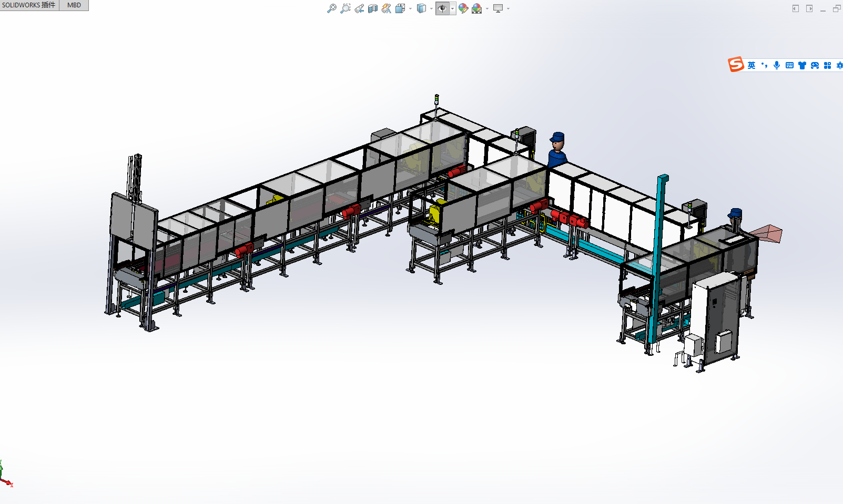The width and height of the screenshot is (843, 504).
Task: Expand the Apply Scene dropdown arrow
Action: (x=487, y=9)
